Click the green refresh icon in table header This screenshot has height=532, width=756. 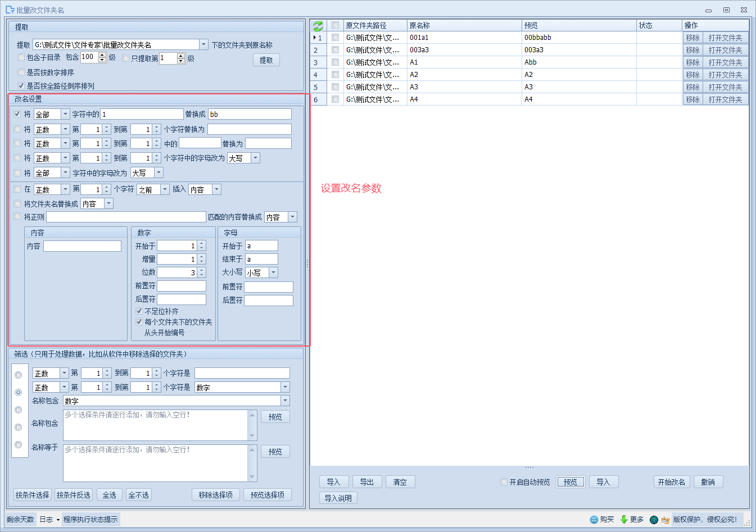pyautogui.click(x=318, y=26)
